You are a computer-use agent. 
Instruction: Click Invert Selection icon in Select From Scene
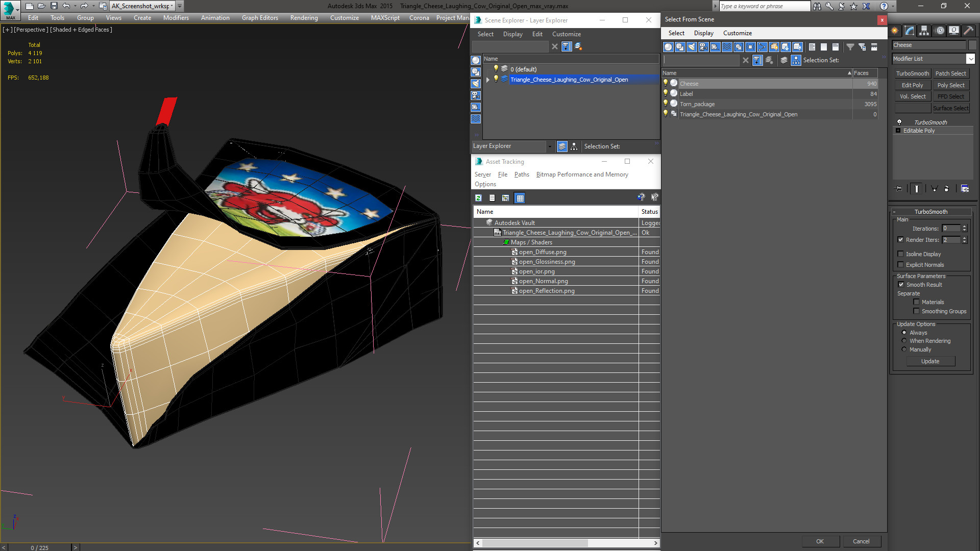point(836,47)
